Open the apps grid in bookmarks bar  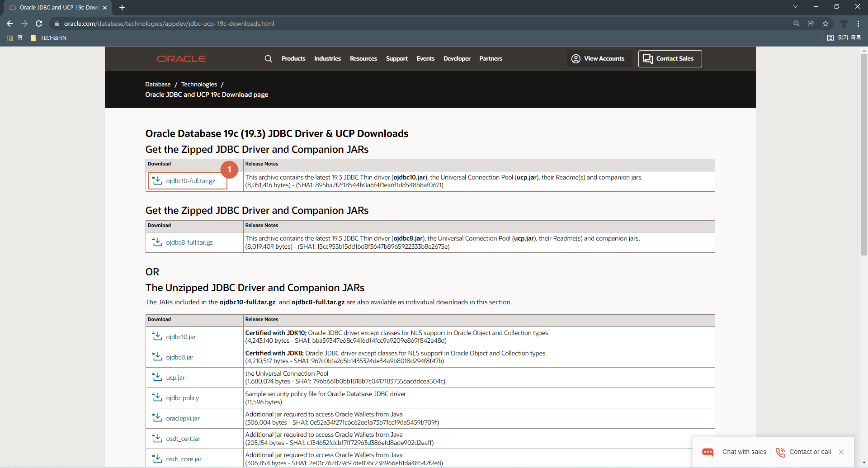pyautogui.click(x=9, y=38)
